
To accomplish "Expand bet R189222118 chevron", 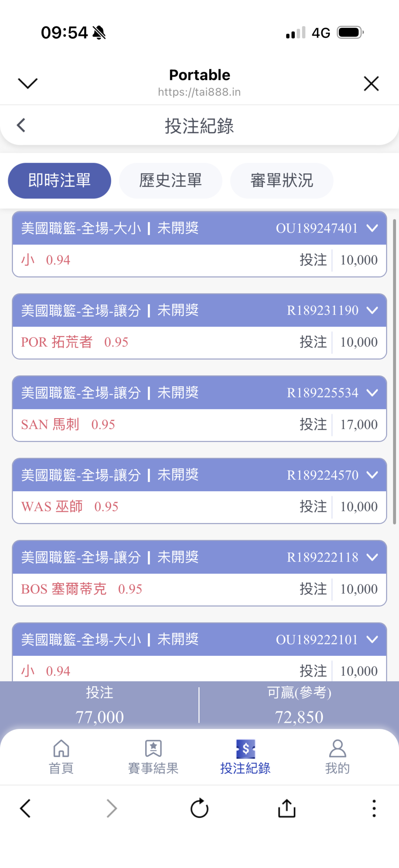I will pyautogui.click(x=372, y=557).
